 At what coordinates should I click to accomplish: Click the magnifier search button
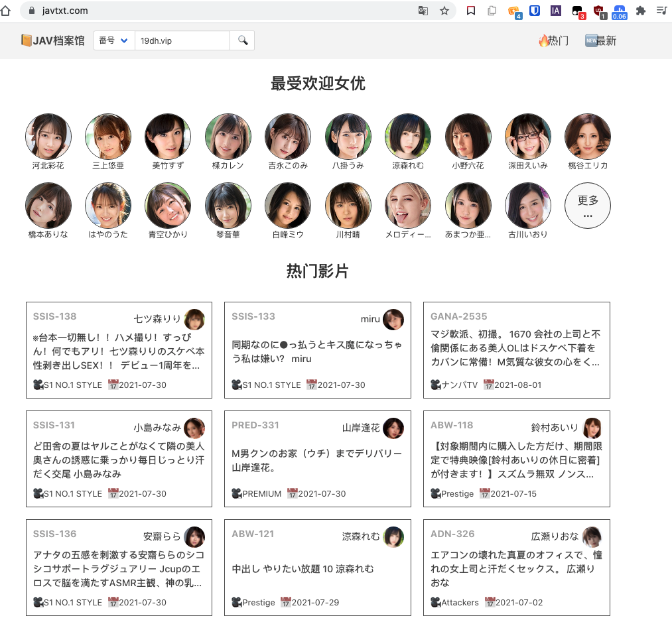coord(243,40)
